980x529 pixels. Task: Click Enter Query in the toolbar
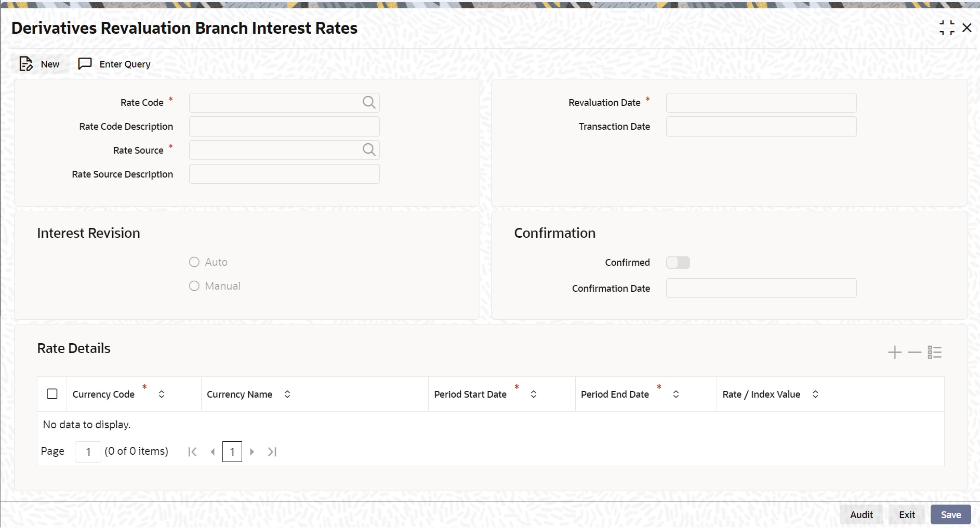[114, 64]
